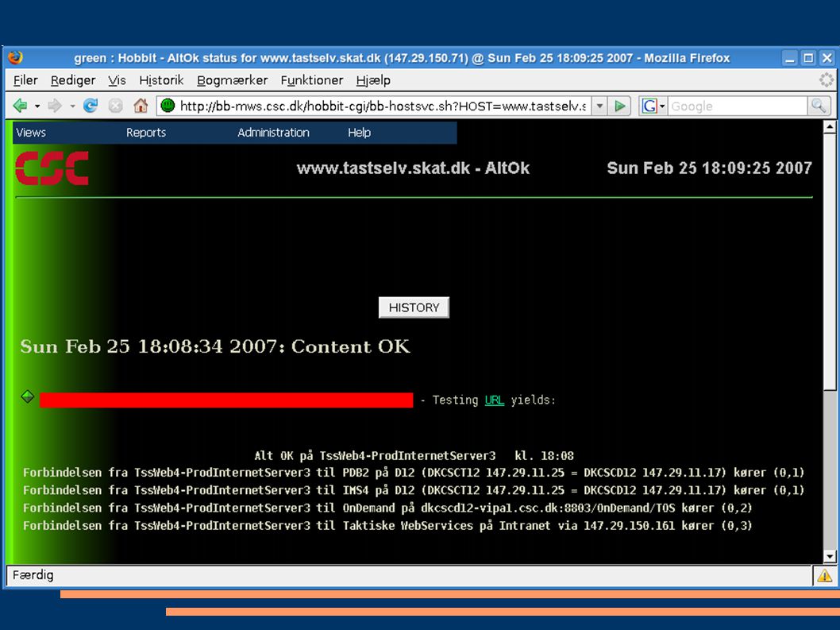Click the vertical scrollbar thumb
840x630 pixels.
click(x=830, y=261)
